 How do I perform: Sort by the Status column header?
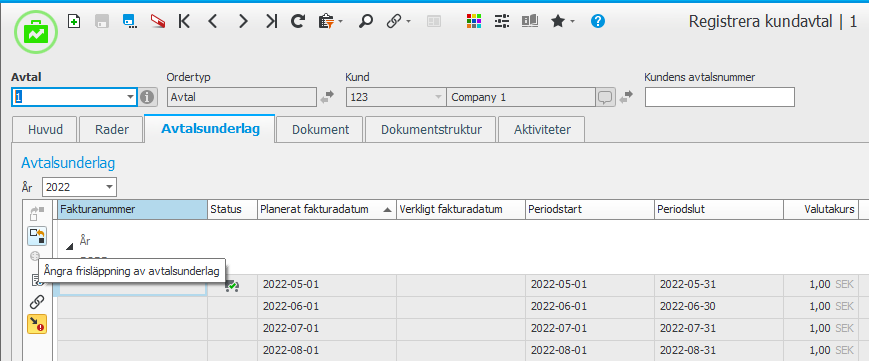(232, 210)
